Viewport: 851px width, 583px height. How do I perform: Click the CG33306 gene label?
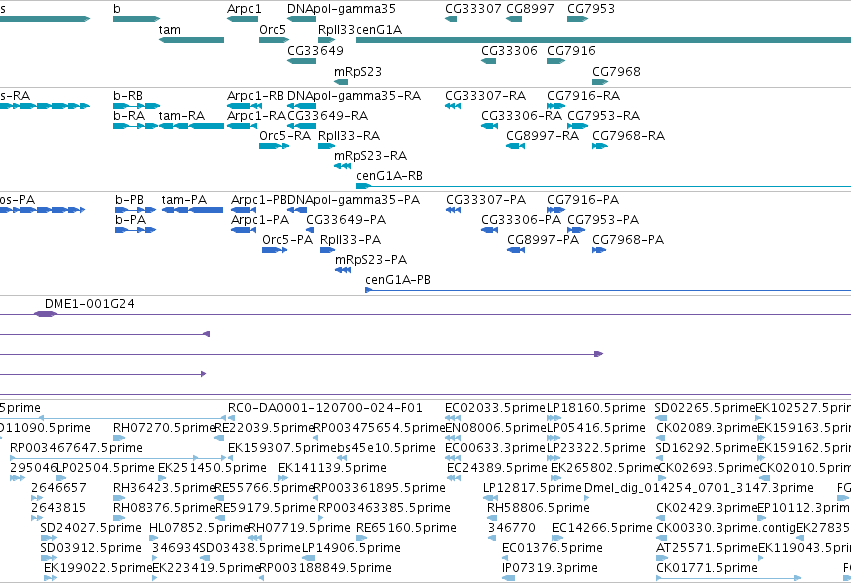[x=509, y=50]
